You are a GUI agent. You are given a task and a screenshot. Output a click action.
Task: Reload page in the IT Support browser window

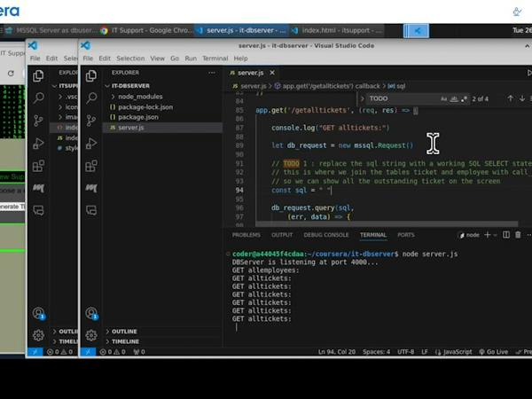(11, 74)
